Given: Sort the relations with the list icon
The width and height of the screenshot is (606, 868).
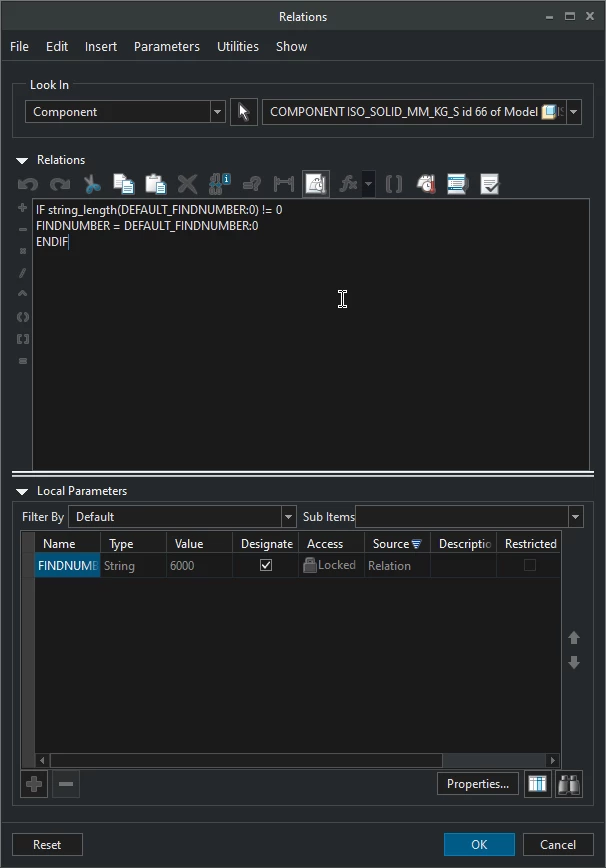Looking at the screenshot, I should (458, 184).
